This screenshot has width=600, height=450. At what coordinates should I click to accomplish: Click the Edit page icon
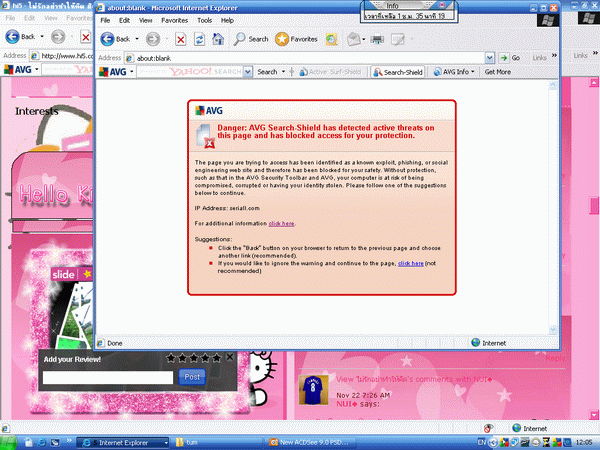tap(398, 39)
